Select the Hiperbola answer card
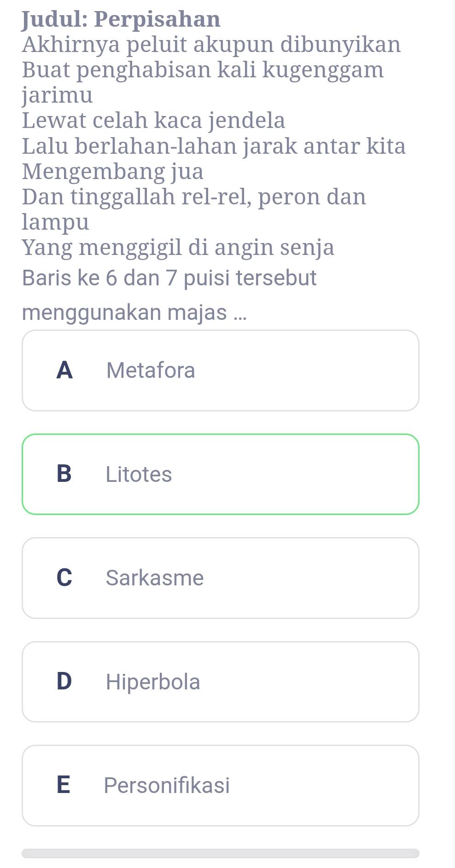The image size is (455, 868). [x=220, y=682]
